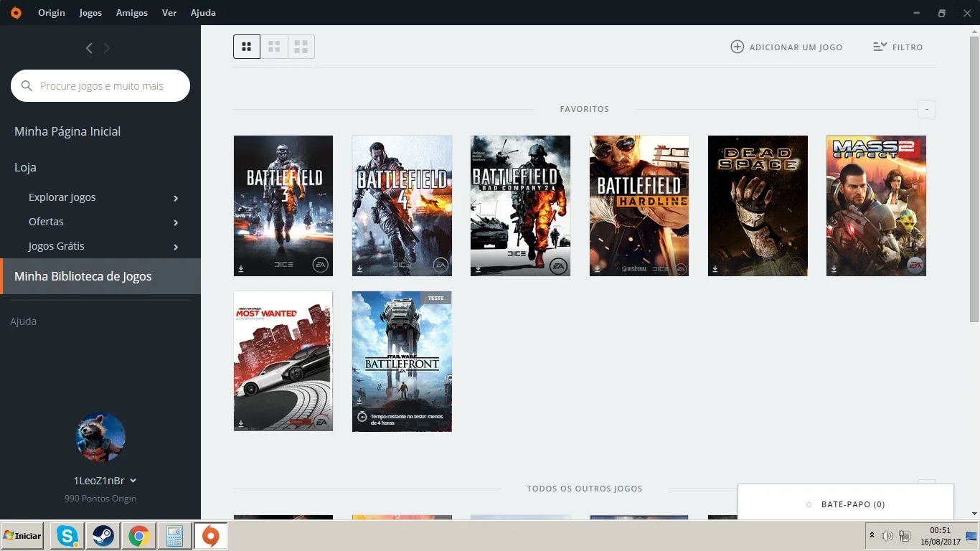
Task: Focus the game search box
Action: [100, 86]
